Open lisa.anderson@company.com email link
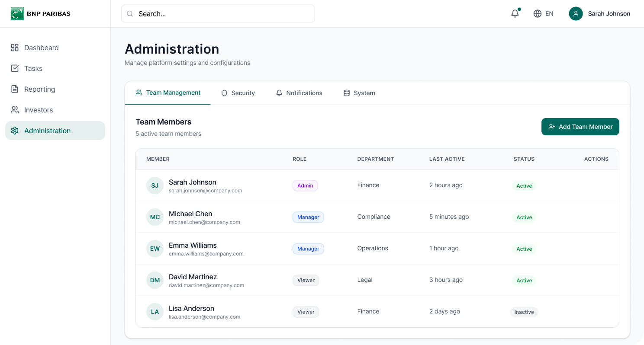This screenshot has height=345, width=644. point(204,316)
